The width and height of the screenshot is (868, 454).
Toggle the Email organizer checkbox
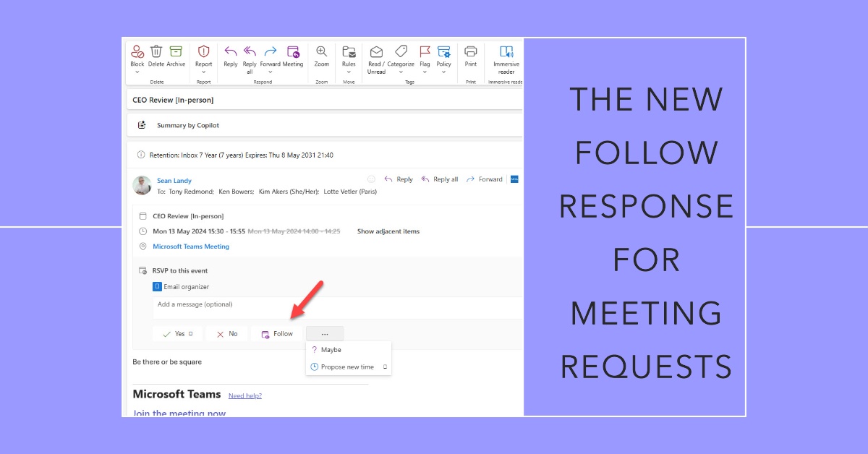coord(158,287)
